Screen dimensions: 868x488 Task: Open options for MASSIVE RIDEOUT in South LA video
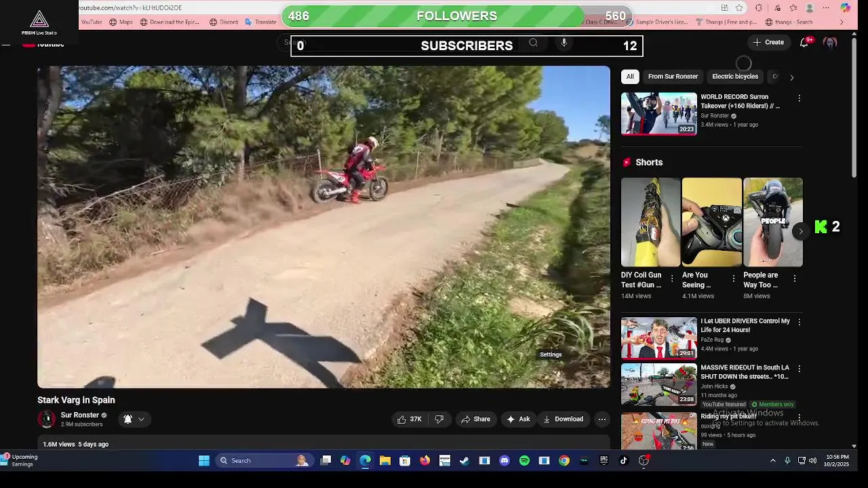coord(799,369)
